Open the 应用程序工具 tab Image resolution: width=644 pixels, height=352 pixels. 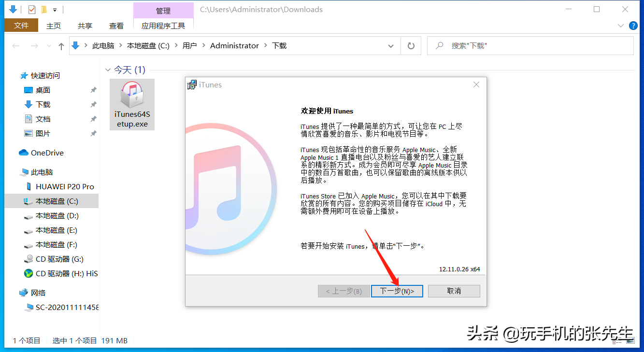coord(163,26)
